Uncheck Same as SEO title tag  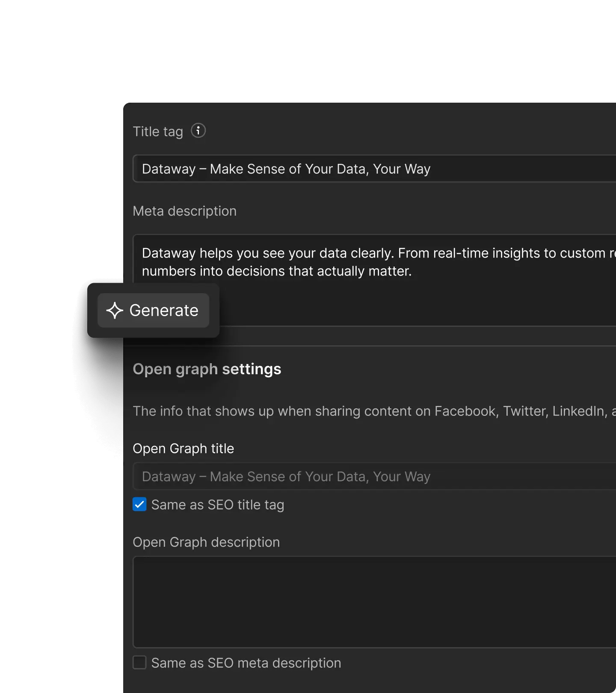point(139,504)
